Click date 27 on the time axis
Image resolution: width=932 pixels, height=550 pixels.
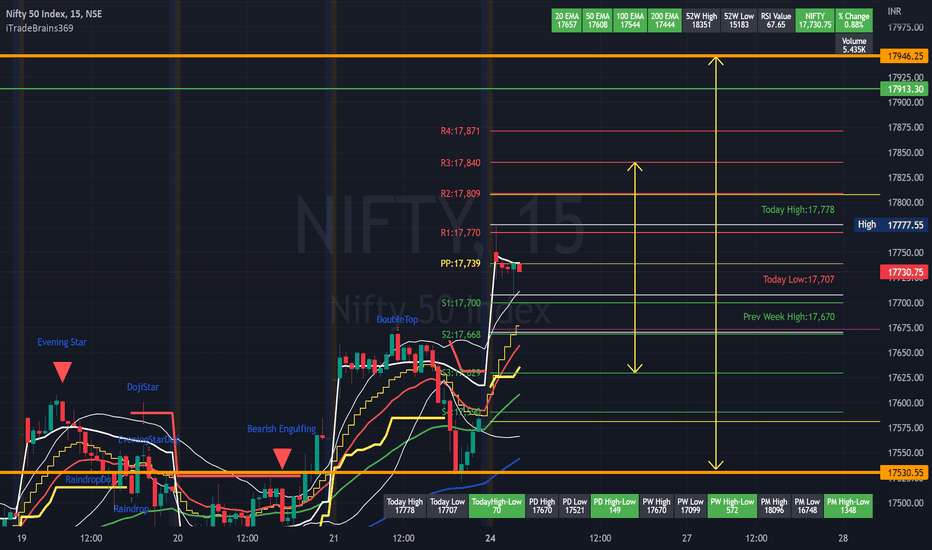click(687, 538)
